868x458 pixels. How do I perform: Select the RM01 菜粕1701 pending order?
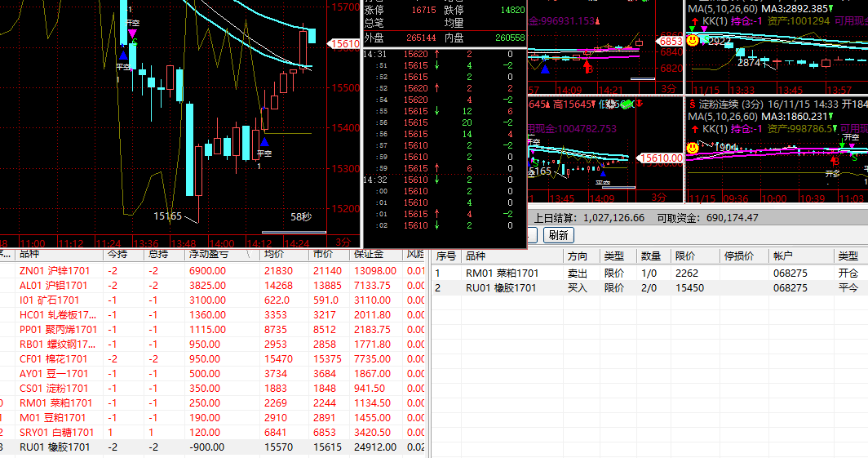point(502,273)
